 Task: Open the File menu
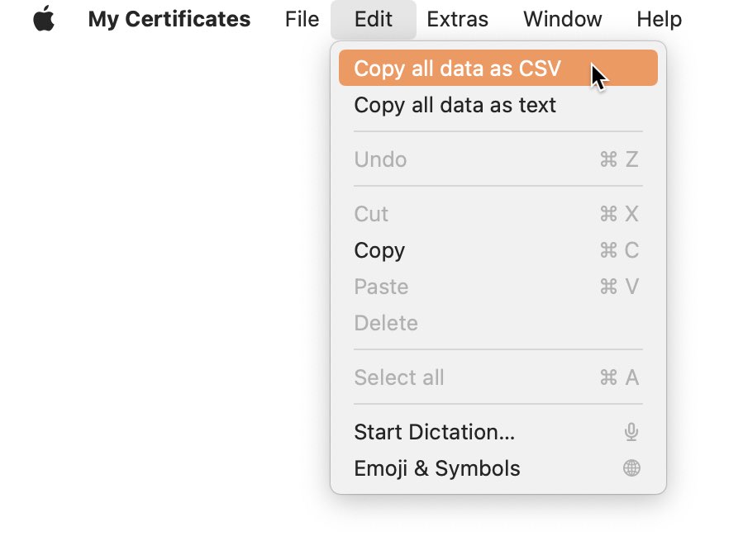pyautogui.click(x=302, y=19)
